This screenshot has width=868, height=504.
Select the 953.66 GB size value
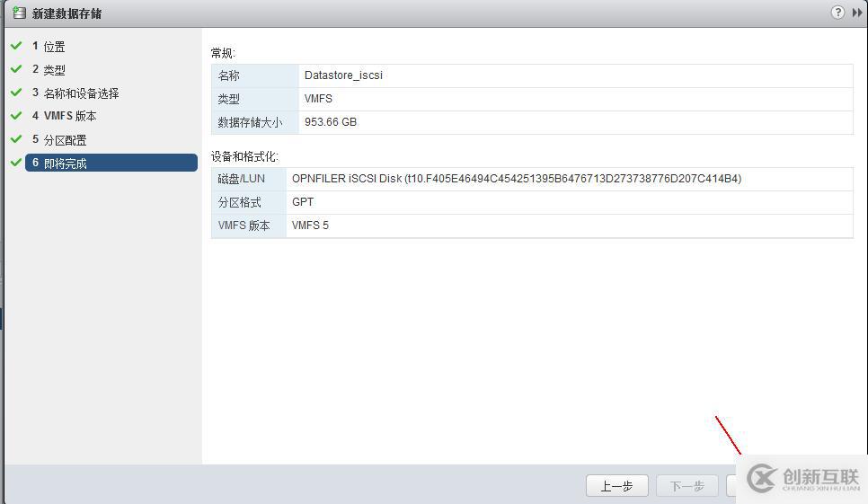331,121
